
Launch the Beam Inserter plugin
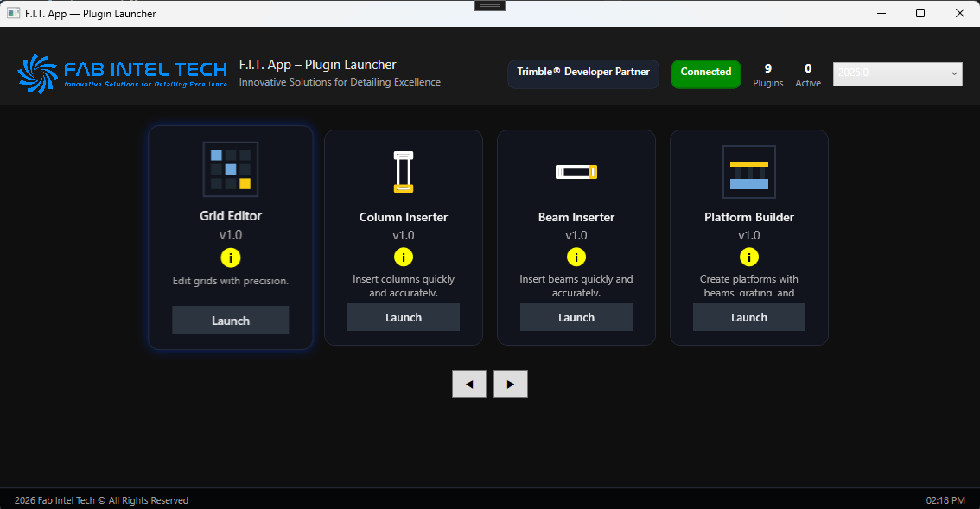(x=576, y=317)
